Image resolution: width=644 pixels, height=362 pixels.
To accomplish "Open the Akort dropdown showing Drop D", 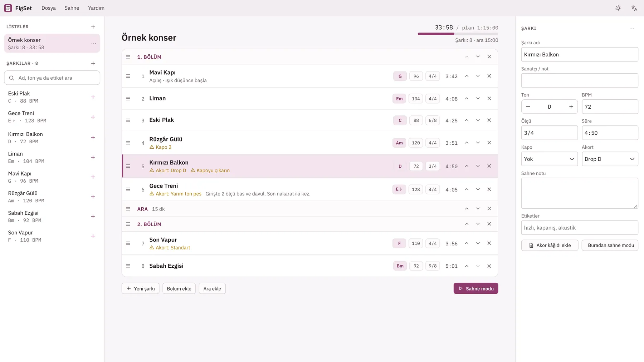I will click(610, 159).
